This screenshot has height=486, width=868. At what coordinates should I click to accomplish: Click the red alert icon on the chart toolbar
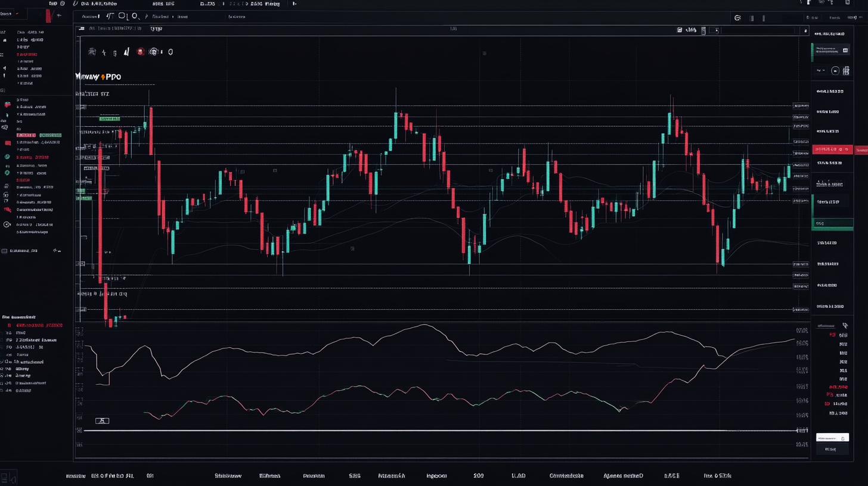click(x=140, y=52)
